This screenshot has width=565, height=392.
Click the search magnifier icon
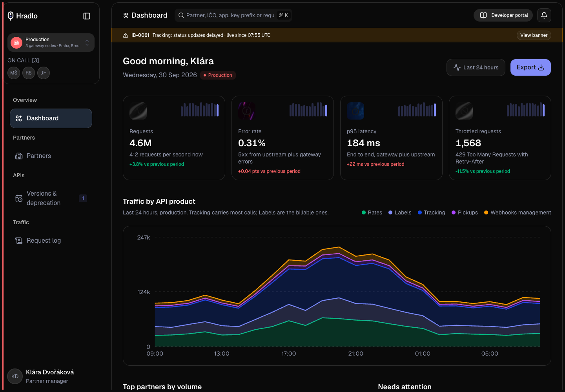pos(181,15)
